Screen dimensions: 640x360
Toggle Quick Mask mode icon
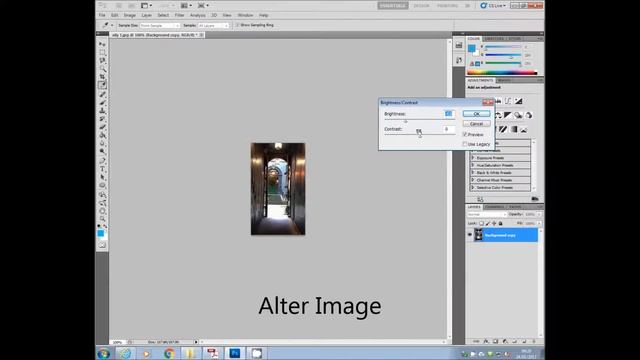pyautogui.click(x=102, y=245)
